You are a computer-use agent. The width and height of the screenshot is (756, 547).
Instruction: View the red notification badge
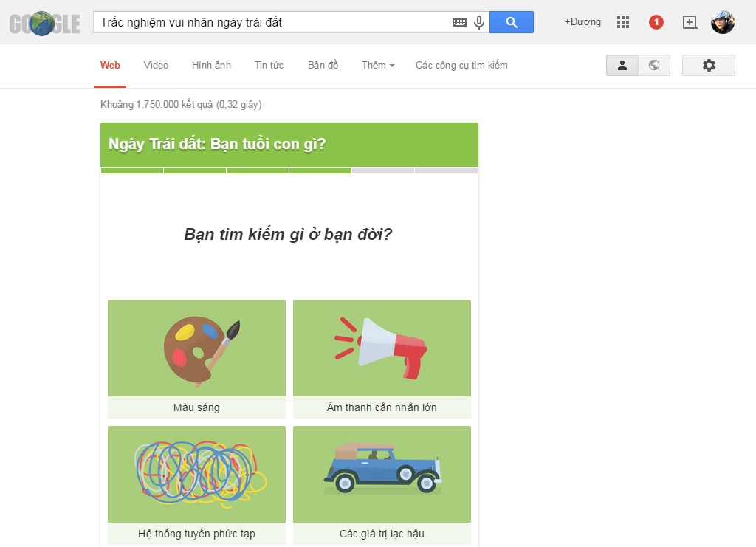click(x=656, y=22)
